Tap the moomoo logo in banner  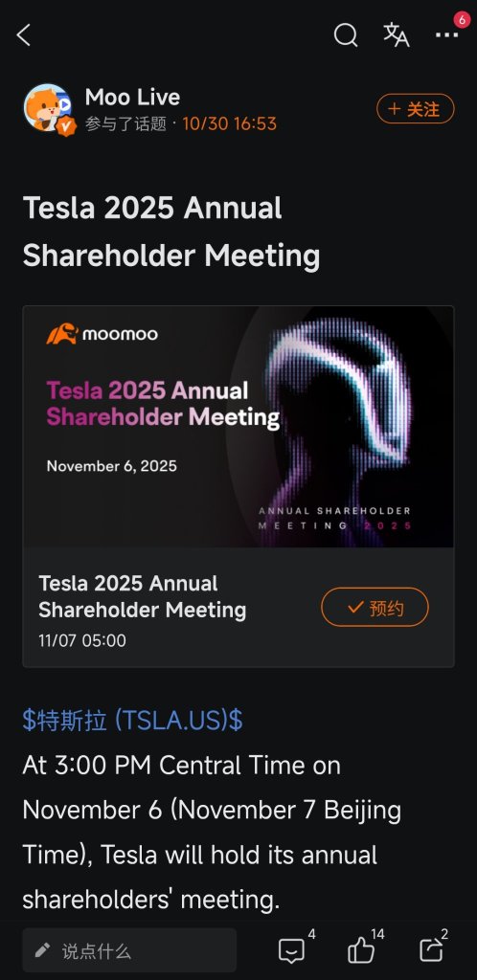point(102,334)
